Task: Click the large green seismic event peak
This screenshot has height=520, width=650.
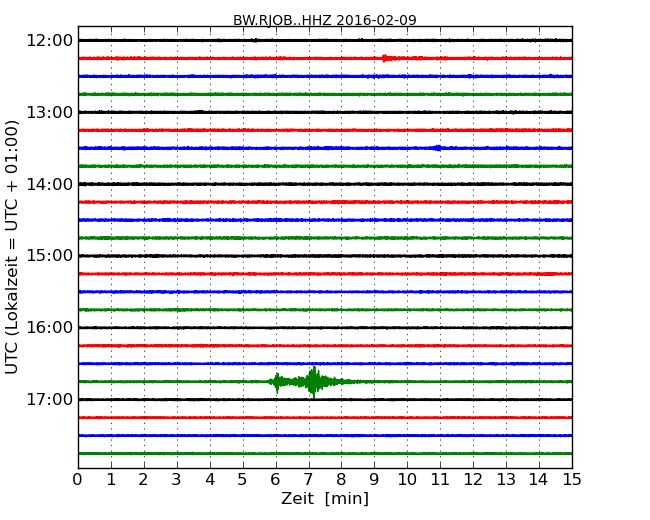Action: (x=314, y=382)
